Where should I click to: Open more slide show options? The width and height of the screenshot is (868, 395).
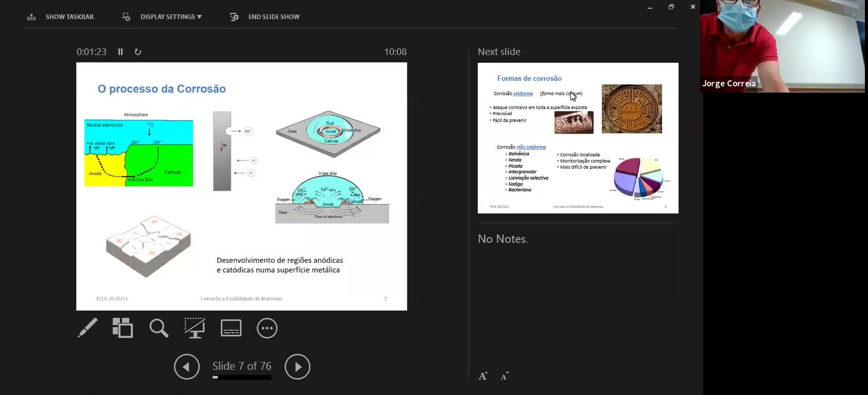(x=267, y=328)
